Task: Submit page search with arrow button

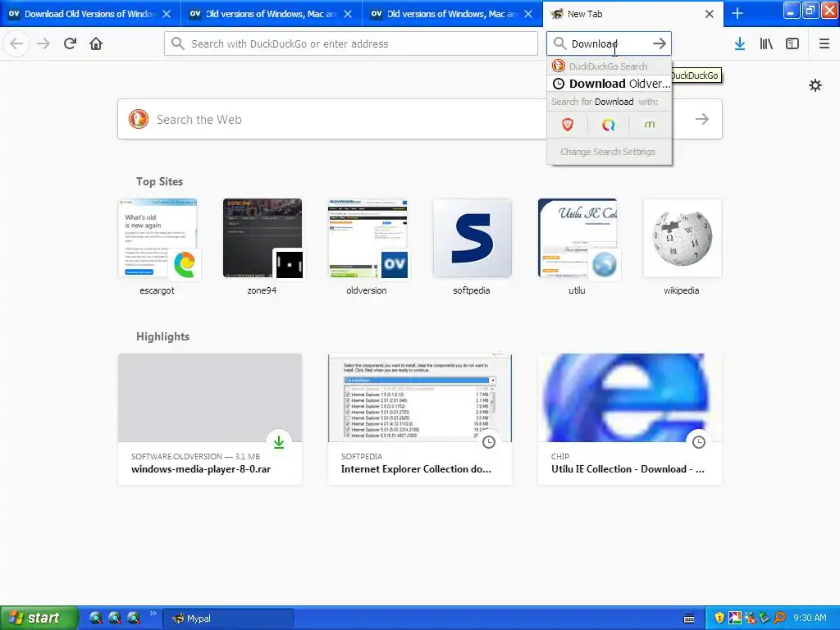Action: 702,119
